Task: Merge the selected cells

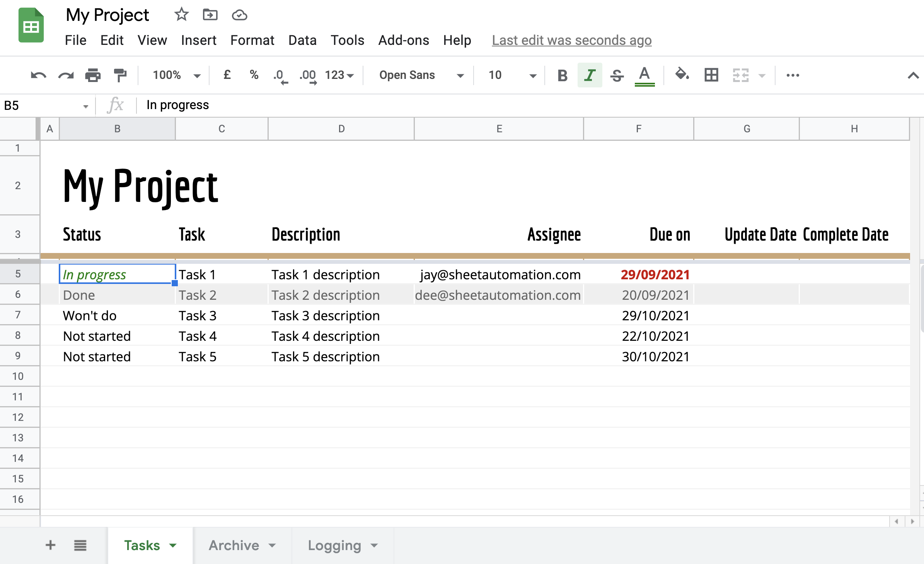Action: (741, 75)
